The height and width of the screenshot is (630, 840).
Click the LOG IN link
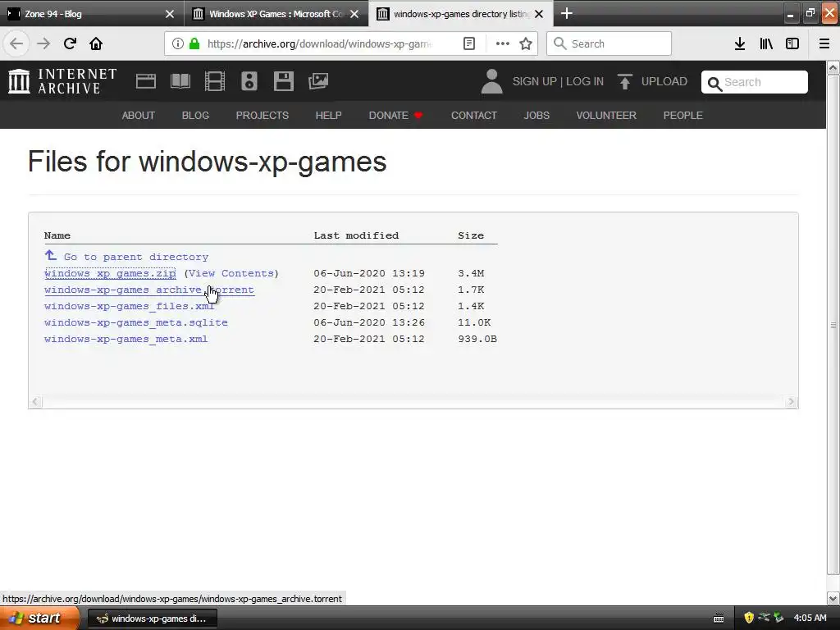[x=584, y=81]
